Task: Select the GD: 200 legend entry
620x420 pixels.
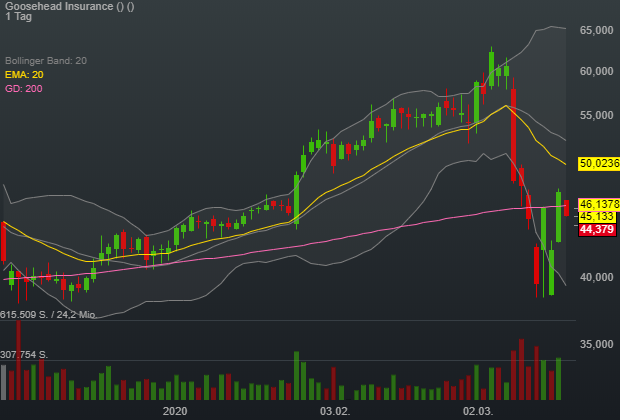Action: tap(24, 88)
